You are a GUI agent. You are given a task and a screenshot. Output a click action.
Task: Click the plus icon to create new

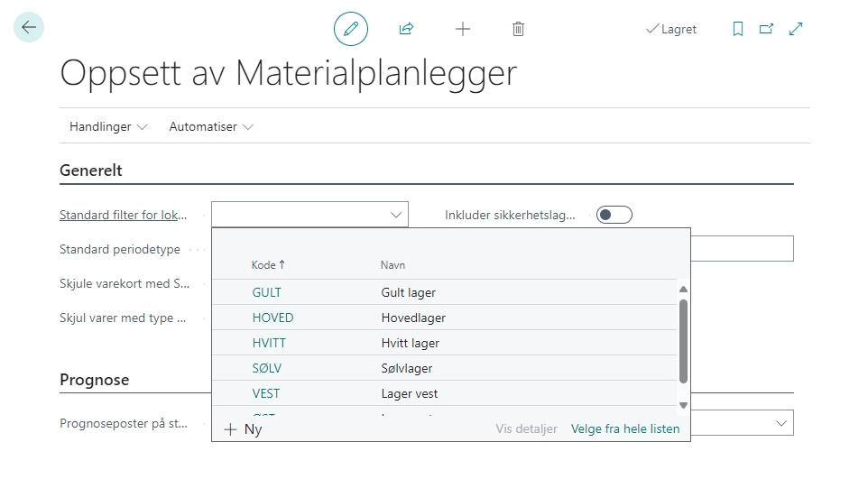pyautogui.click(x=463, y=29)
